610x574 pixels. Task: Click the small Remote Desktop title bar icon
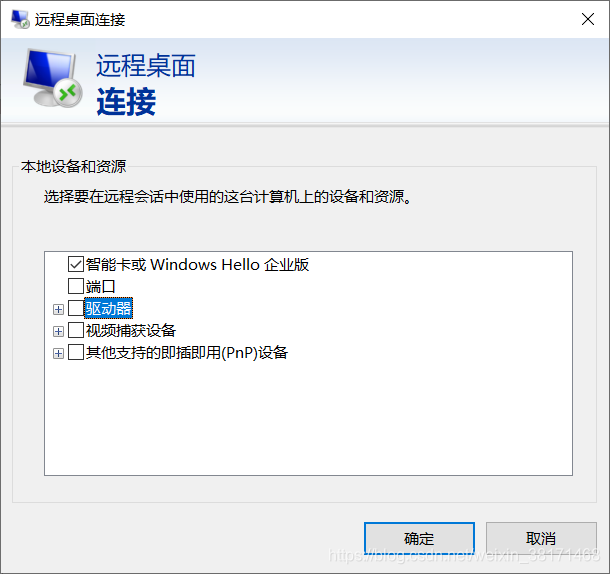pyautogui.click(x=20, y=19)
